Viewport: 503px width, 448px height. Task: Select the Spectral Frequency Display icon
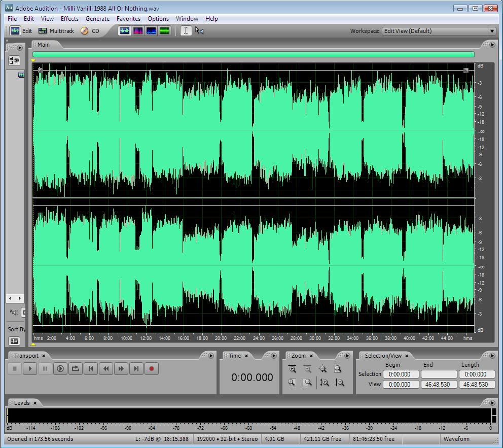coord(138,31)
